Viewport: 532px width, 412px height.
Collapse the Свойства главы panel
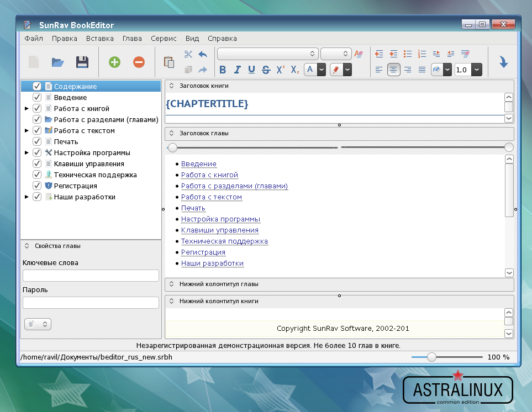coord(27,246)
